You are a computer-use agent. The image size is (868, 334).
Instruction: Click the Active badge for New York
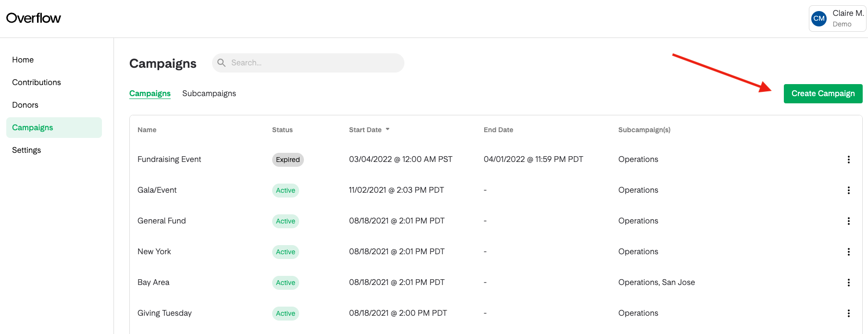(x=286, y=252)
